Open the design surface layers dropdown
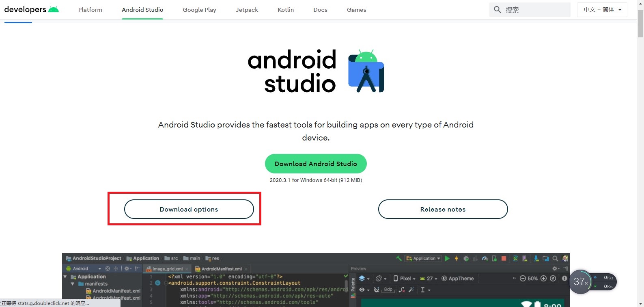Screen dimensions: 644x307 [364, 279]
